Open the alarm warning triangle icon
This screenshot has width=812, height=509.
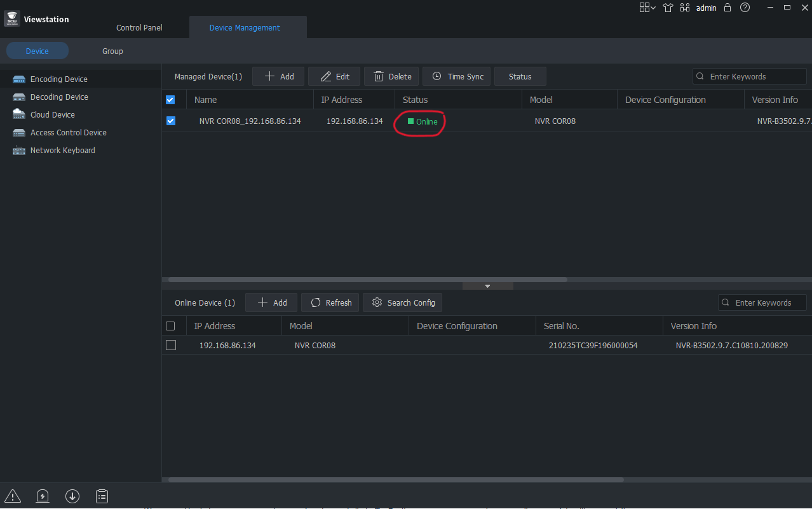[x=13, y=496]
